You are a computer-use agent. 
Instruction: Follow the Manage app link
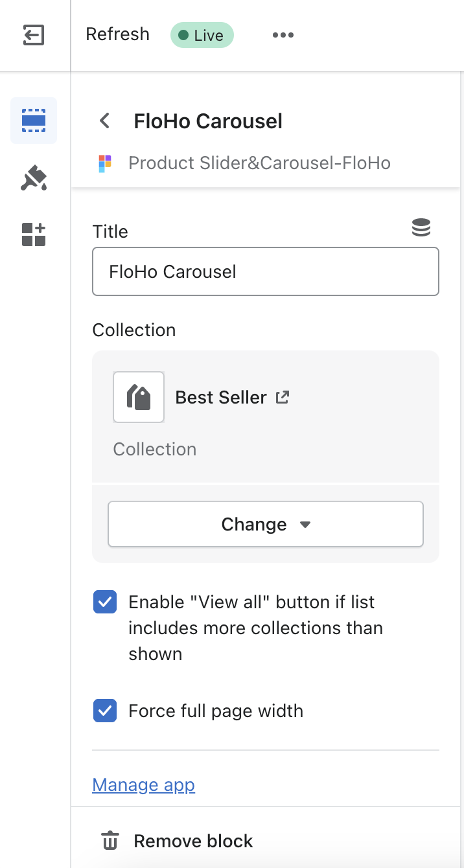point(144,785)
